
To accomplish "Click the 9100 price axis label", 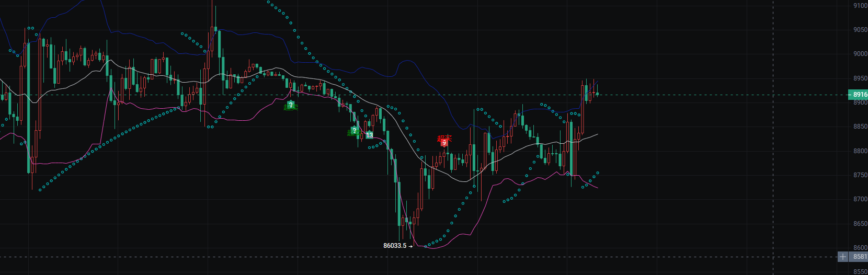I will pyautogui.click(x=860, y=6).
